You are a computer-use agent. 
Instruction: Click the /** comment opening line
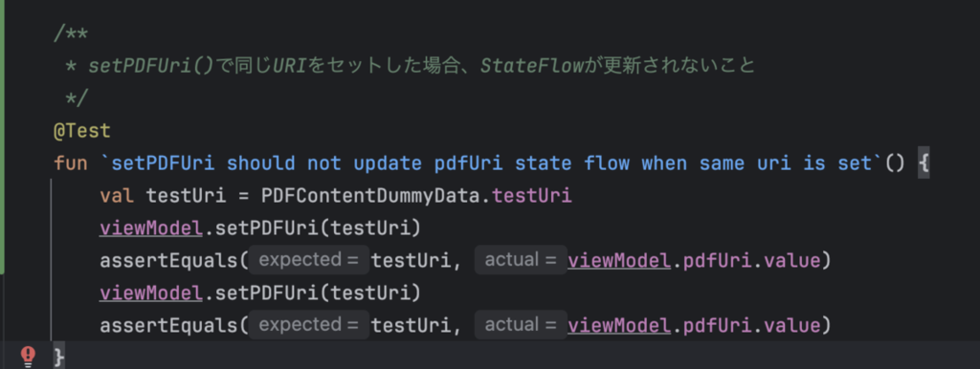pyautogui.click(x=71, y=34)
